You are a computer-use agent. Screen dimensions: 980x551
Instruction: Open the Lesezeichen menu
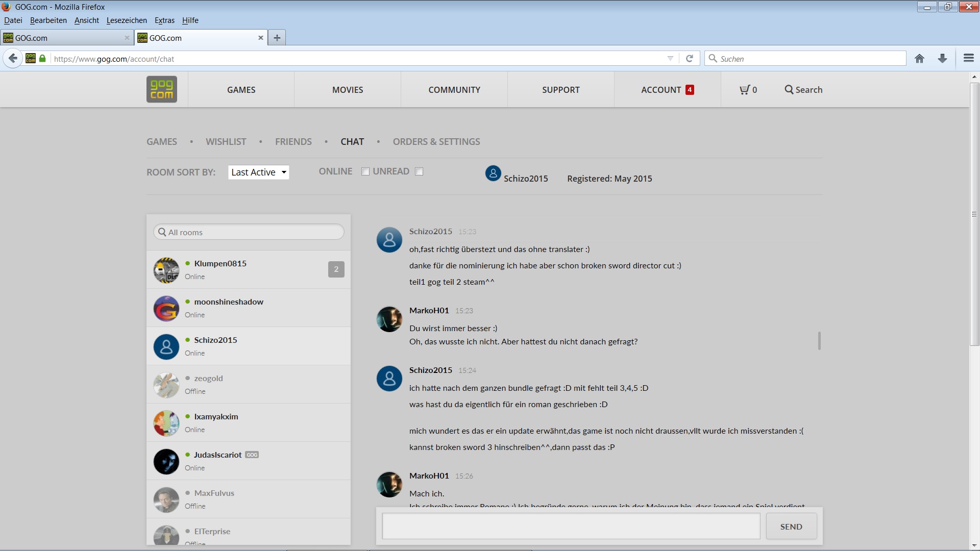tap(127, 20)
